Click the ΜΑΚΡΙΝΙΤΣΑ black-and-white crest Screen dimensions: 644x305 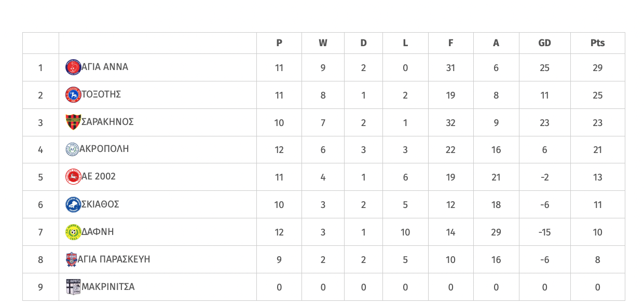pos(73,287)
